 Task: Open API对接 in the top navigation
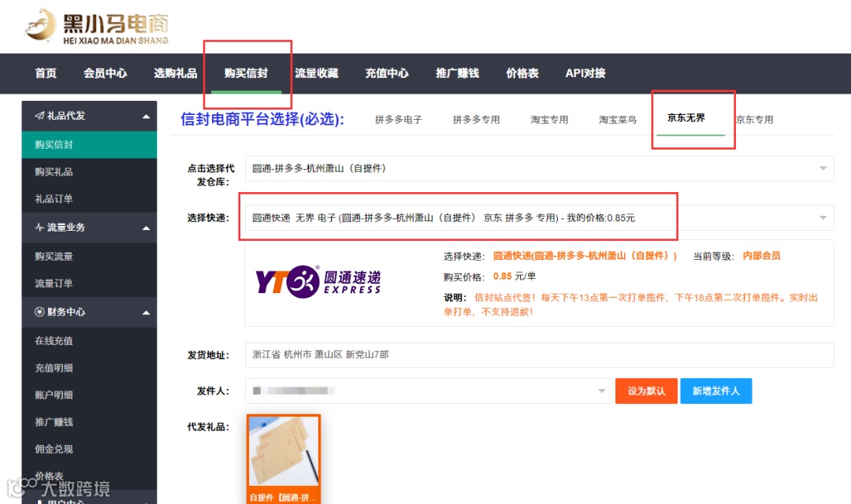click(585, 73)
